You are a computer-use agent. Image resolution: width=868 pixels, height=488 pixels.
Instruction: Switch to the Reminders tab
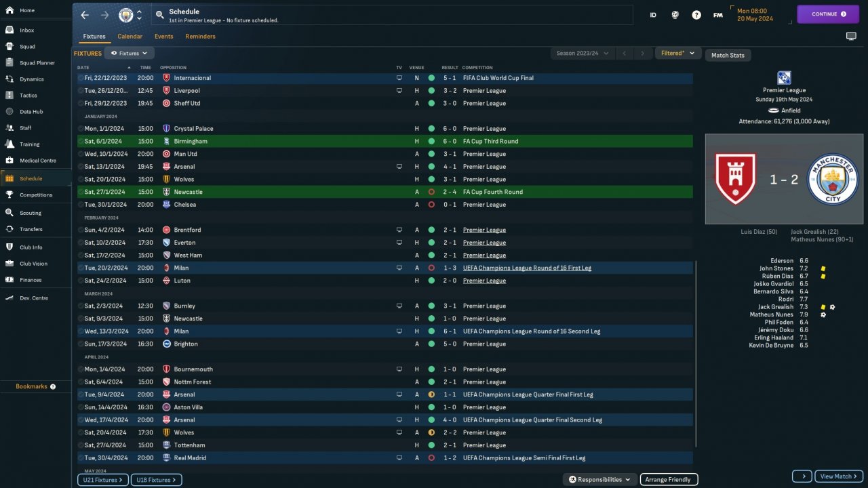[201, 37]
